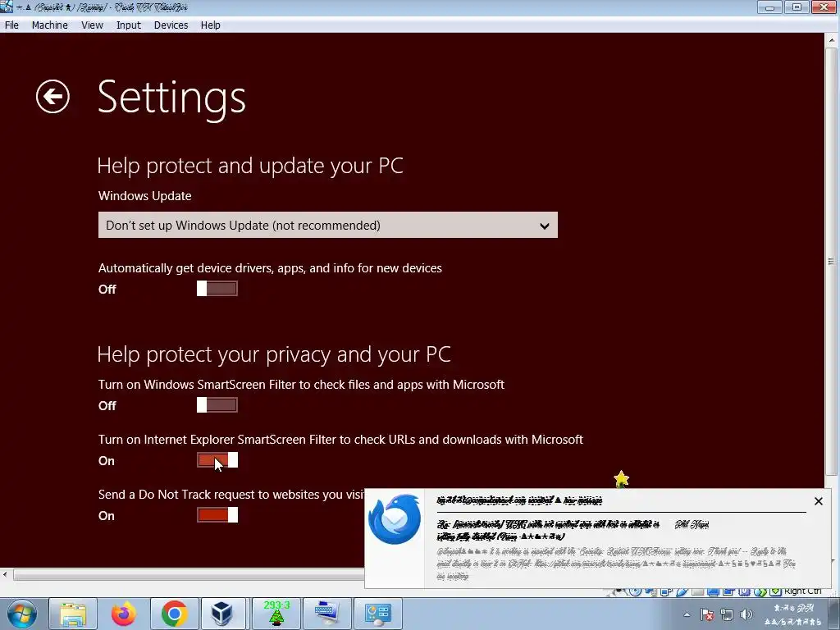Click the notification message preview text
840x630 pixels.
pos(616,563)
